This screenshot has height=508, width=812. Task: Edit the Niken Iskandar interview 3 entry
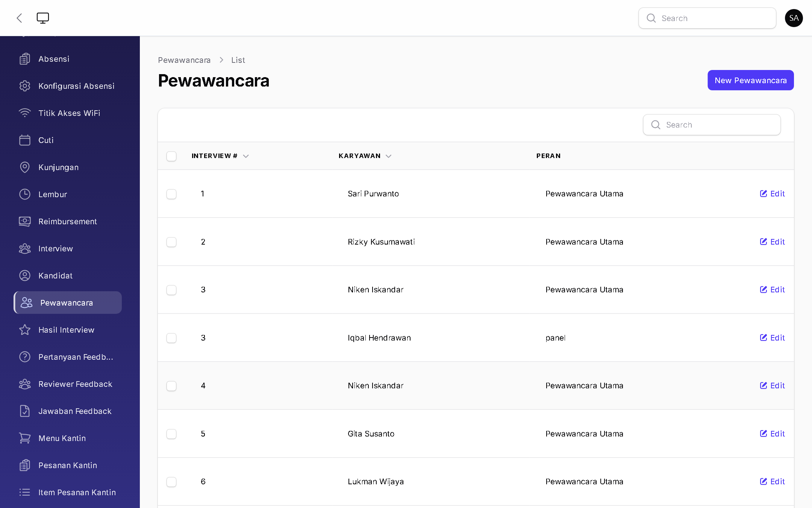772,290
